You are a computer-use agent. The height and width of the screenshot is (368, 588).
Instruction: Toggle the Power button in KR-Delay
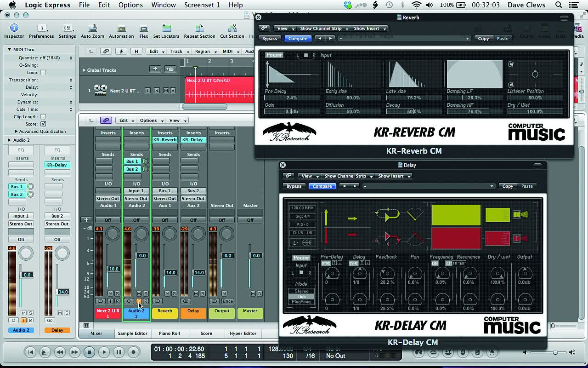[301, 258]
